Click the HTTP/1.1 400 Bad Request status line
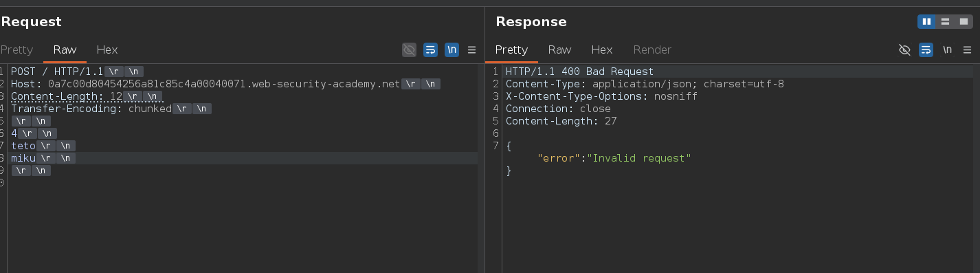 [x=579, y=72]
